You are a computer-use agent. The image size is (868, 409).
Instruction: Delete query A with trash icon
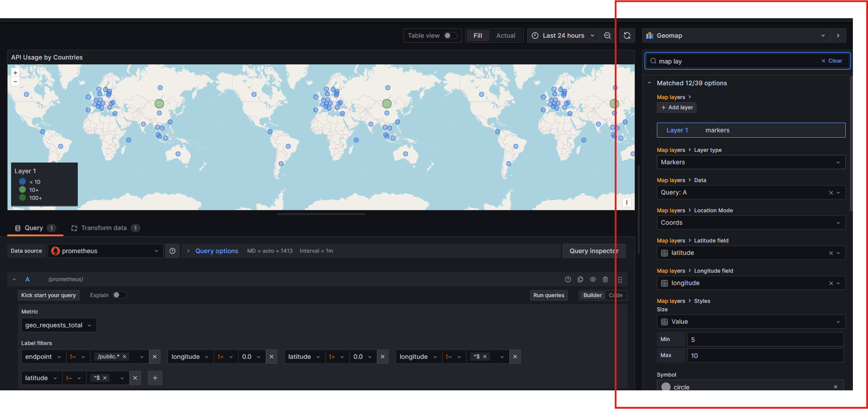click(605, 279)
